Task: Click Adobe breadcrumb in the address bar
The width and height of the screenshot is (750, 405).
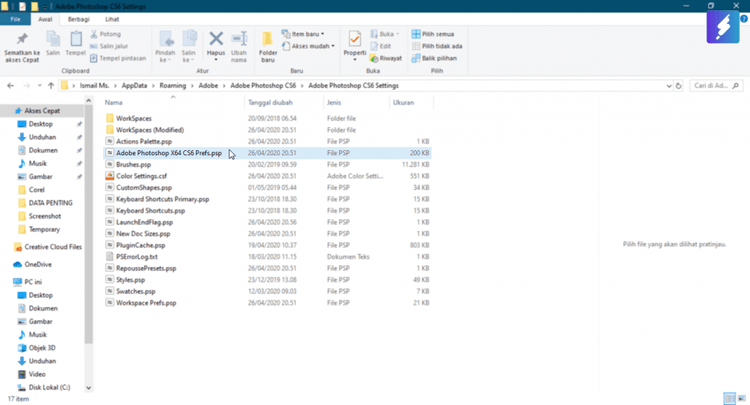Action: 207,87
